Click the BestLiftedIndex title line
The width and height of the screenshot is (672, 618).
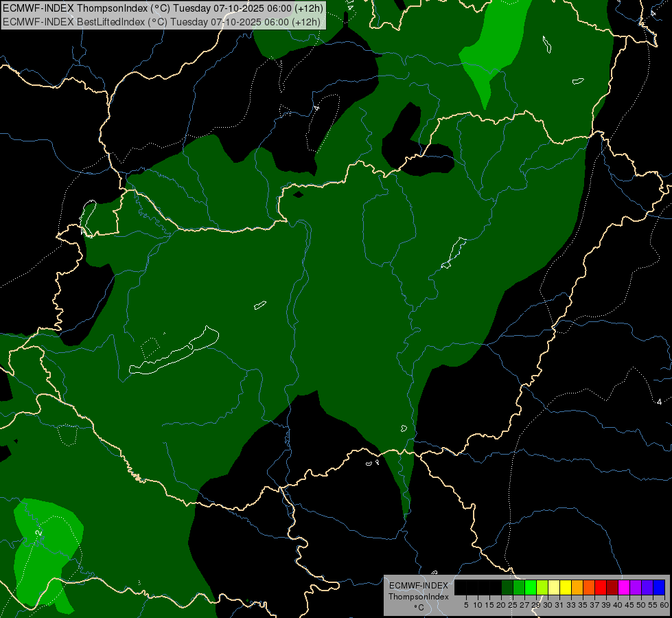[161, 22]
